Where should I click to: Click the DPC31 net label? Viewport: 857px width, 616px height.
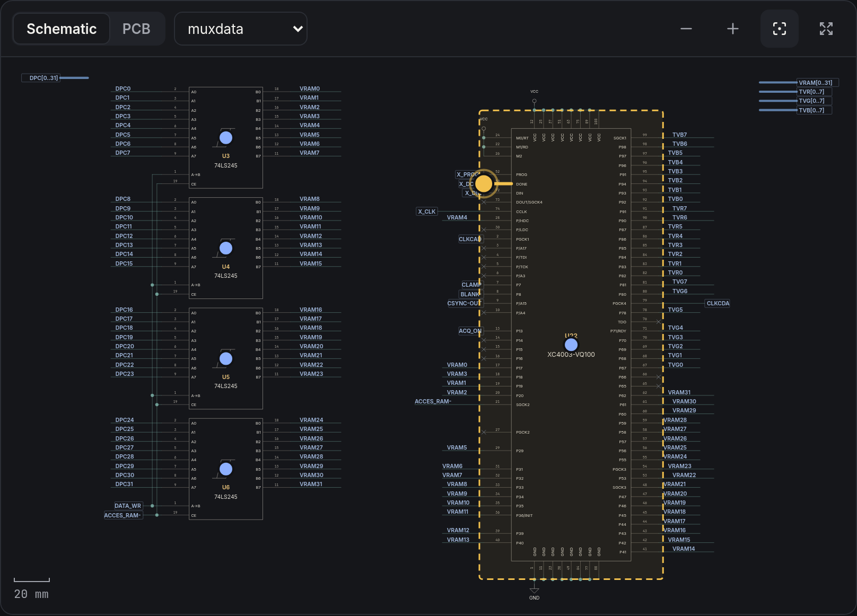pyautogui.click(x=125, y=484)
